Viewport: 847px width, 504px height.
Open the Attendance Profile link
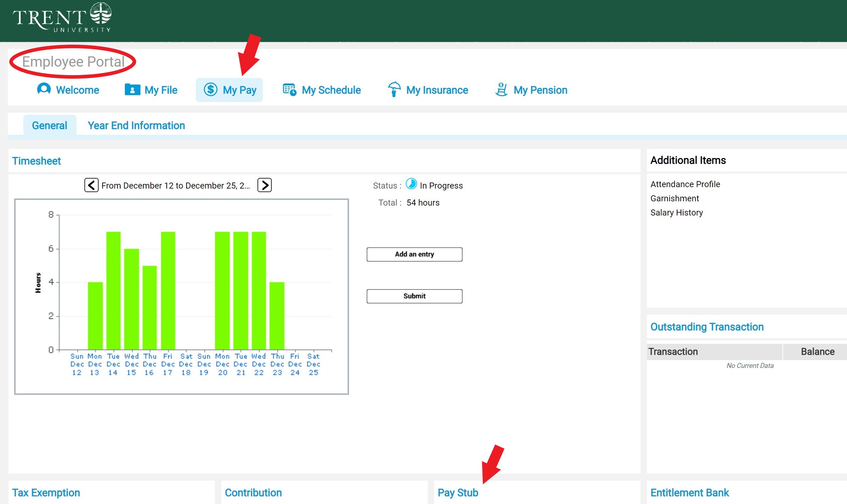tap(685, 184)
